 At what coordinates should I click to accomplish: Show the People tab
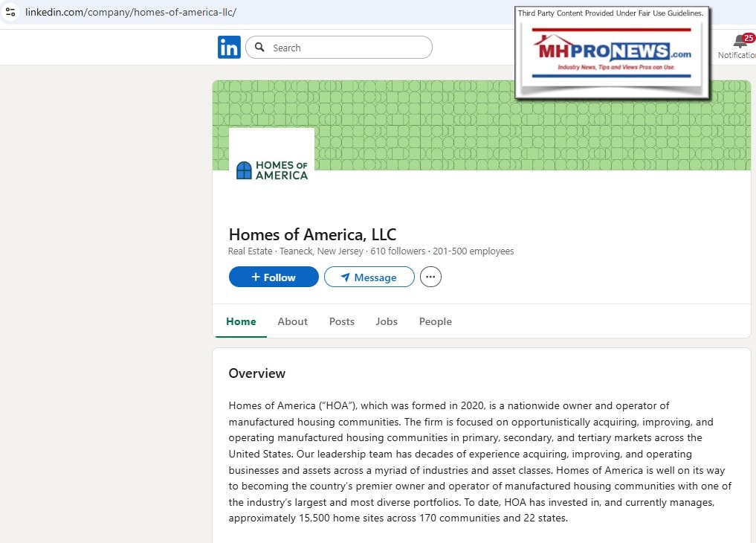tap(435, 321)
